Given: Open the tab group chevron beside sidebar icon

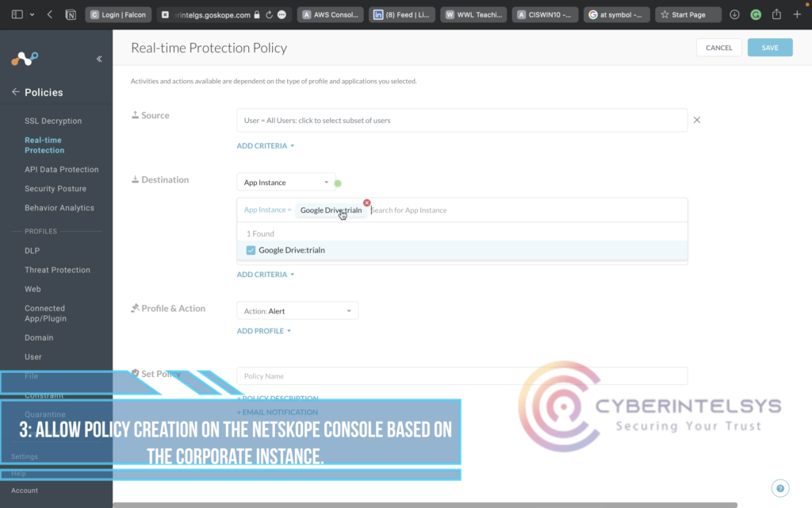Looking at the screenshot, I should tap(32, 14).
